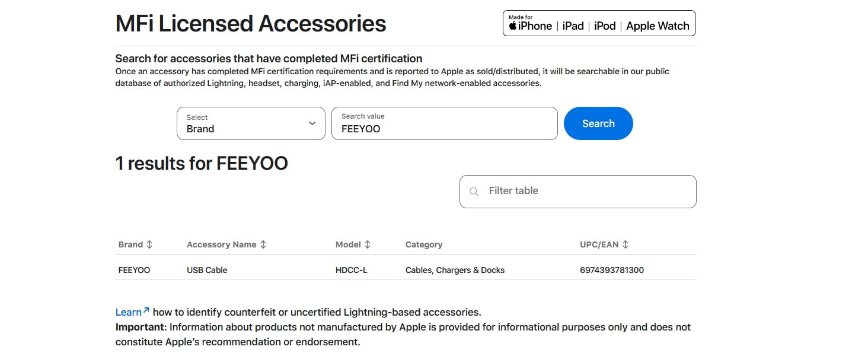Click the Category column header
Image resolution: width=868 pixels, height=356 pixels.
[x=424, y=244]
